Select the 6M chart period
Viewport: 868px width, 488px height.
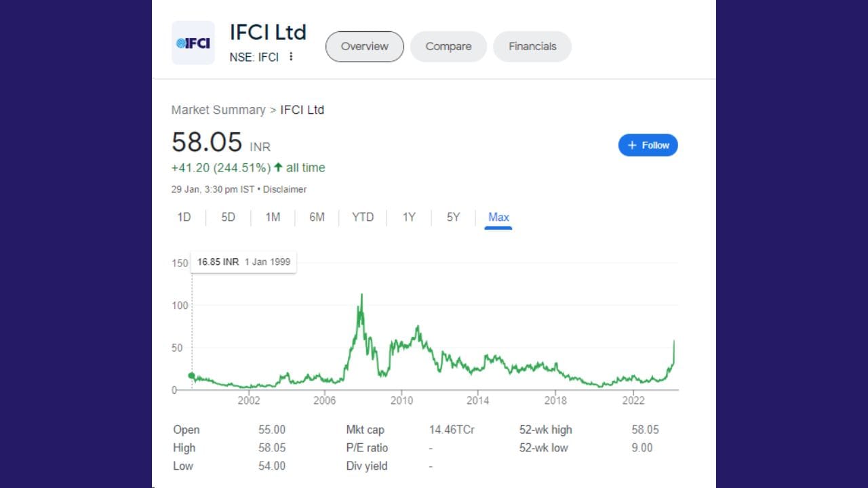pyautogui.click(x=317, y=217)
